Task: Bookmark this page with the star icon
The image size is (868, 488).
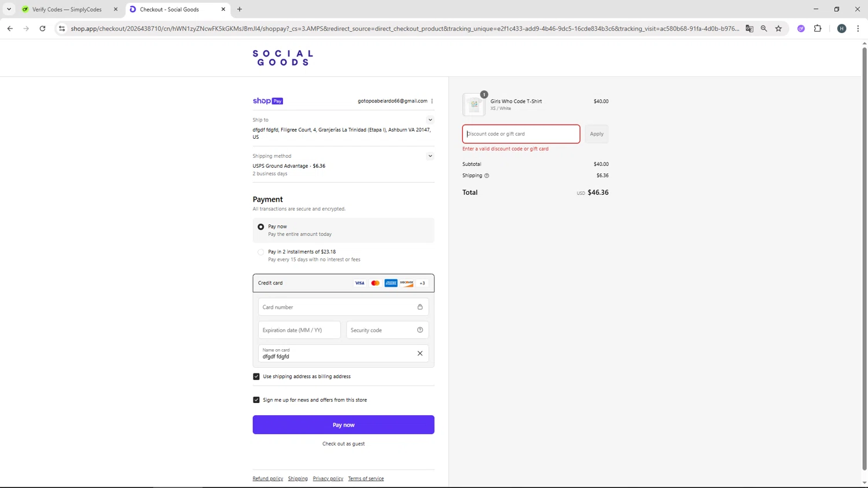Action: coord(778,28)
